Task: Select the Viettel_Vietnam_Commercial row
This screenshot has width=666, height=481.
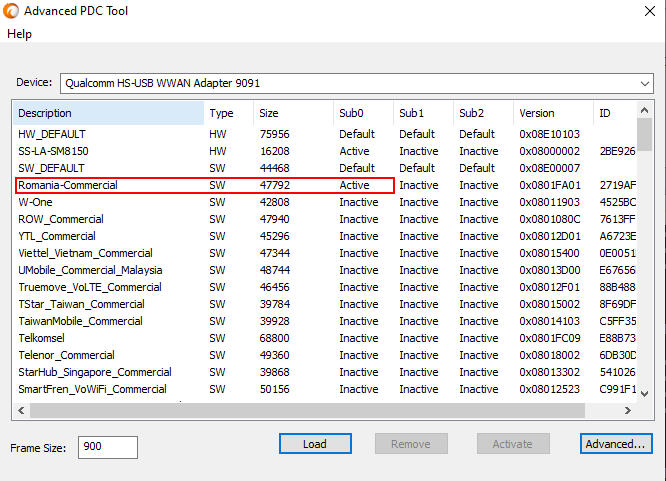Action: tap(325, 253)
